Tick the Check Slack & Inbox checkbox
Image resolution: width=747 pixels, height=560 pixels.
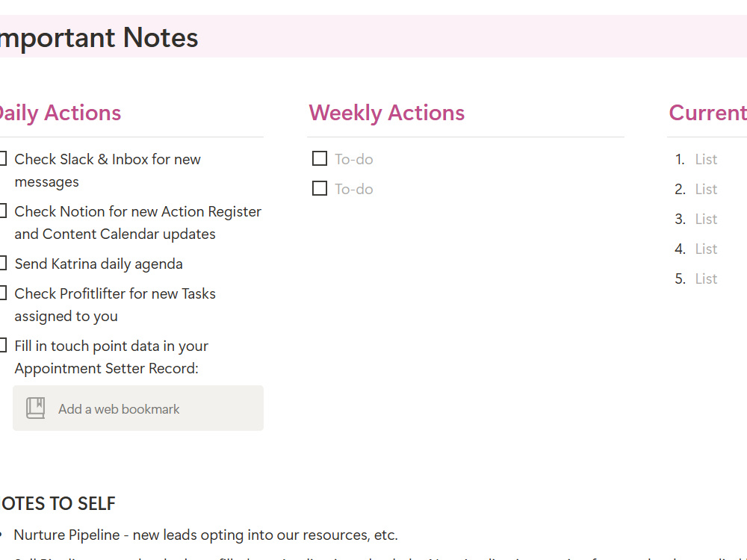(2, 158)
